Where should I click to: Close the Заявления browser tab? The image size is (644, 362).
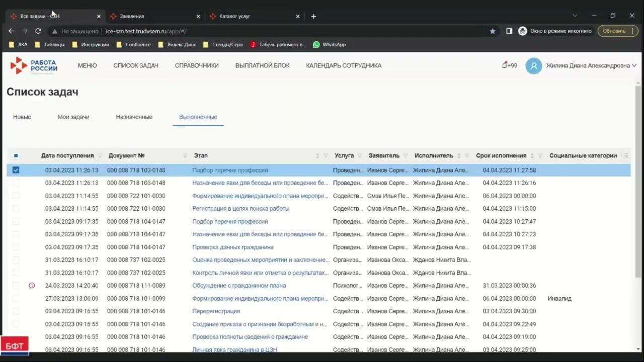pos(198,16)
